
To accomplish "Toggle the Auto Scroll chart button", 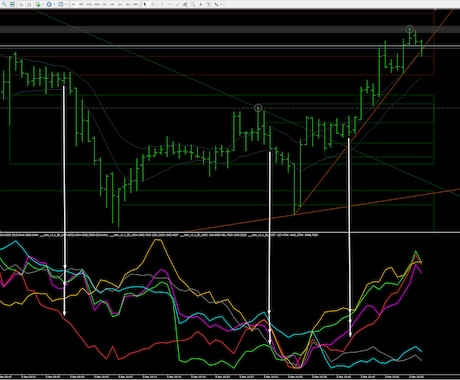I will point(21,4).
